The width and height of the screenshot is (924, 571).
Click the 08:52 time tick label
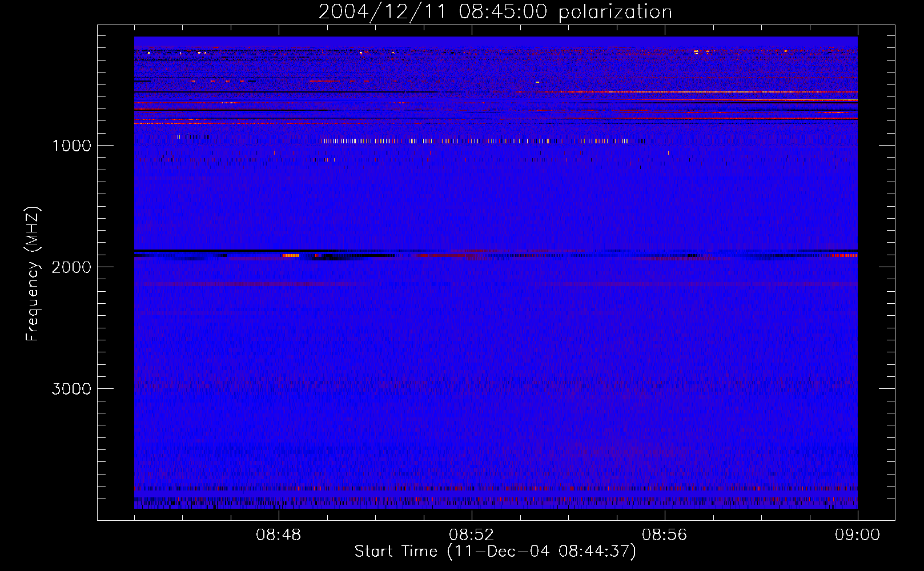472,535
